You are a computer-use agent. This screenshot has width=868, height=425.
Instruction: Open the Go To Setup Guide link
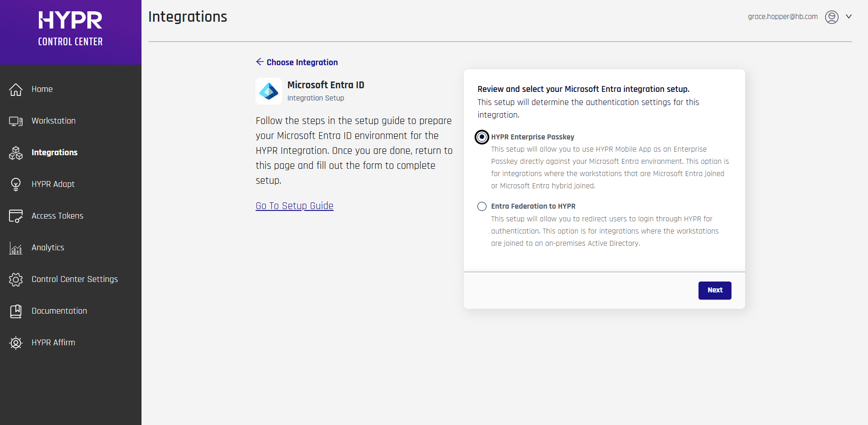(294, 206)
